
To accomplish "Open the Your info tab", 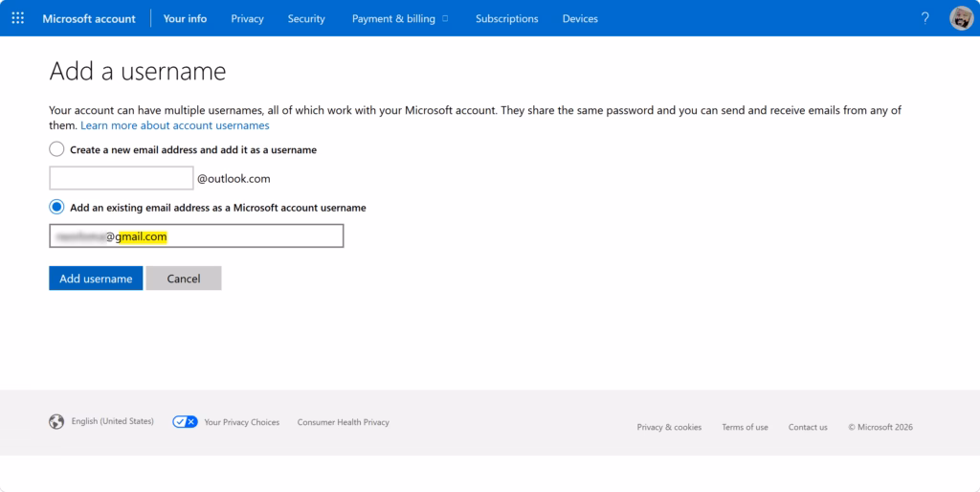I will click(185, 19).
